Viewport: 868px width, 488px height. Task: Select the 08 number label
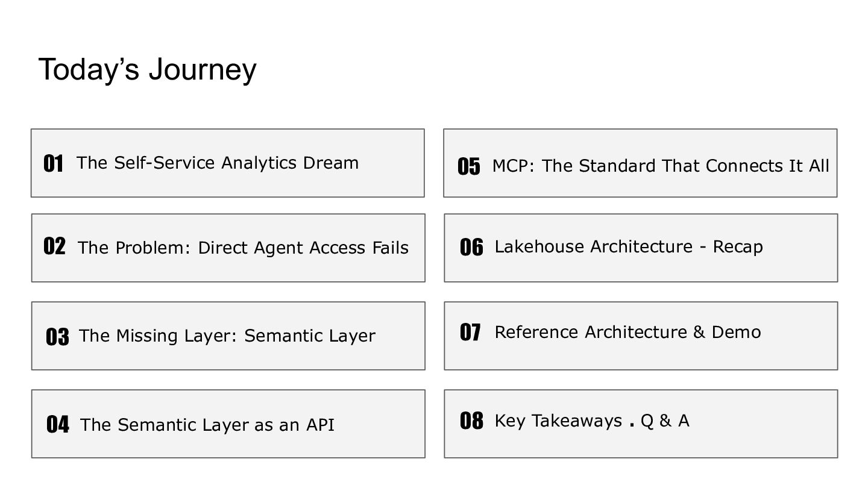tap(471, 421)
